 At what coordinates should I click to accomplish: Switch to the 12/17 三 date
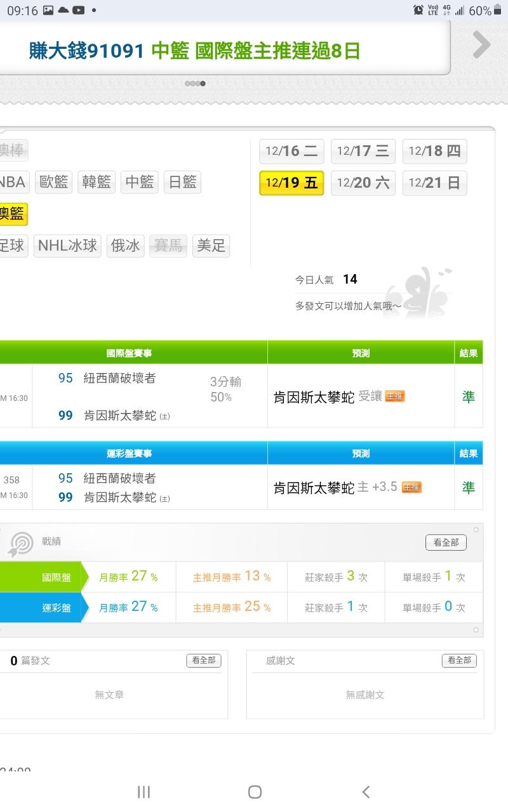(x=363, y=151)
